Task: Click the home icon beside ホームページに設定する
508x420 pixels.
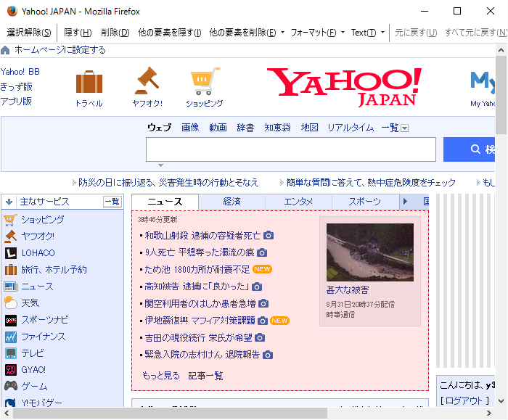Action: point(6,50)
